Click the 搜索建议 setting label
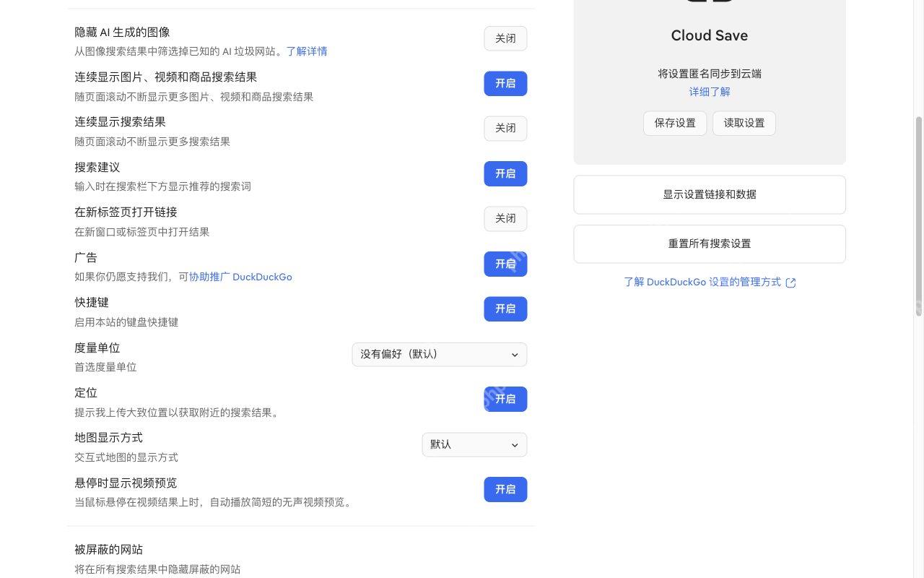 [x=97, y=167]
